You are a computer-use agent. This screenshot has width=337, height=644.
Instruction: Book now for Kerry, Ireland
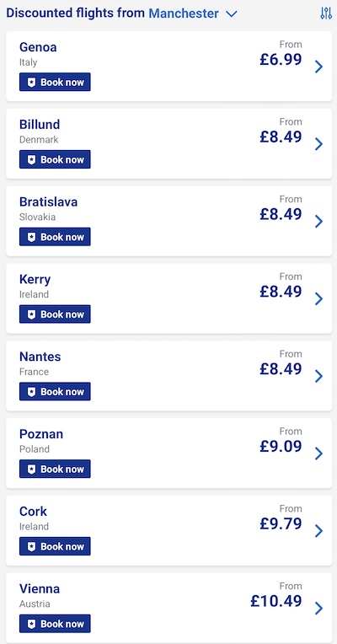[x=55, y=314]
